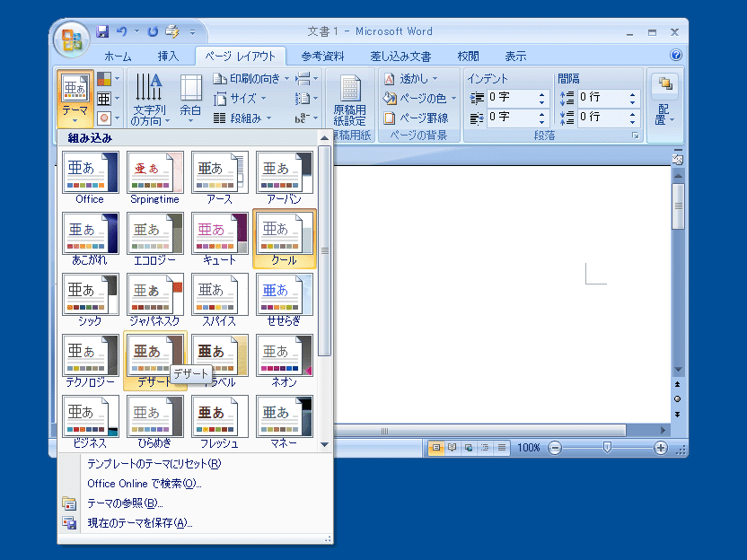Select the クール theme
Image resolution: width=747 pixels, height=560 pixels.
(285, 239)
